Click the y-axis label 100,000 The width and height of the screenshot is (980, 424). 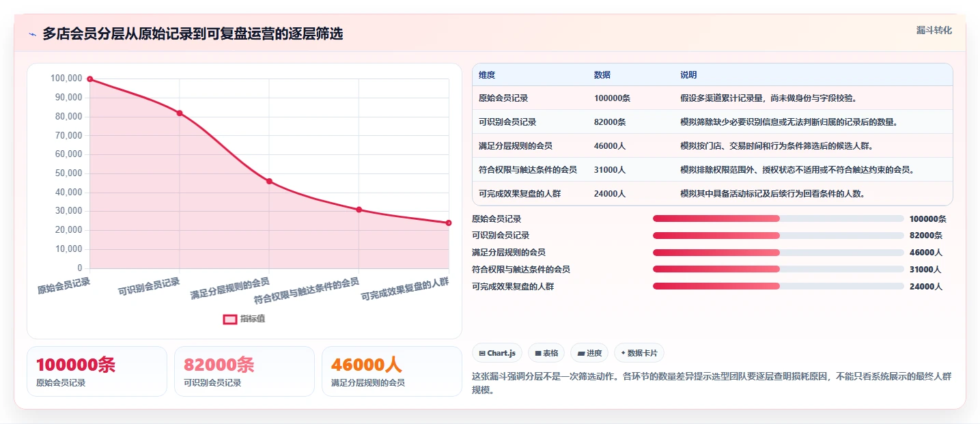tap(66, 79)
